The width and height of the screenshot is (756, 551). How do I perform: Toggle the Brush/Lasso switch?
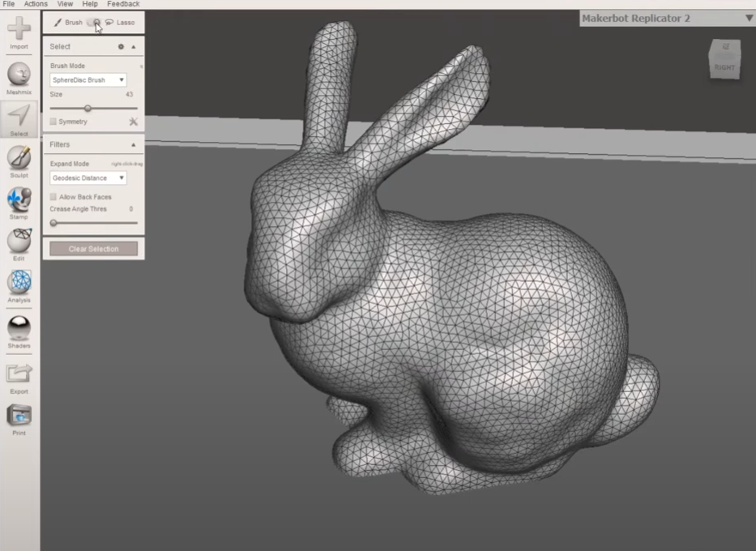pyautogui.click(x=94, y=22)
